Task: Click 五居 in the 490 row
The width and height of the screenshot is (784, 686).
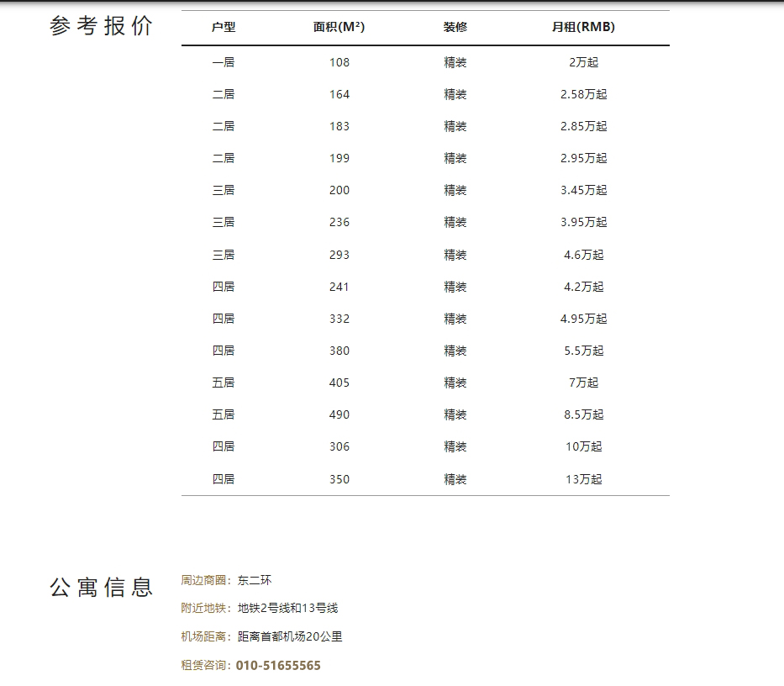Action: click(x=224, y=415)
